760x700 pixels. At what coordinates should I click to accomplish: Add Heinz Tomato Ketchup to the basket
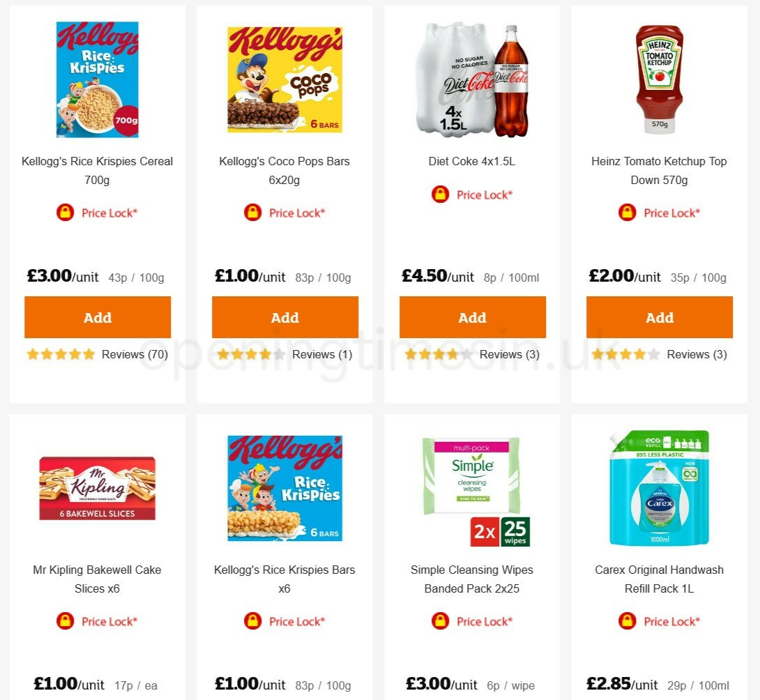(x=660, y=317)
